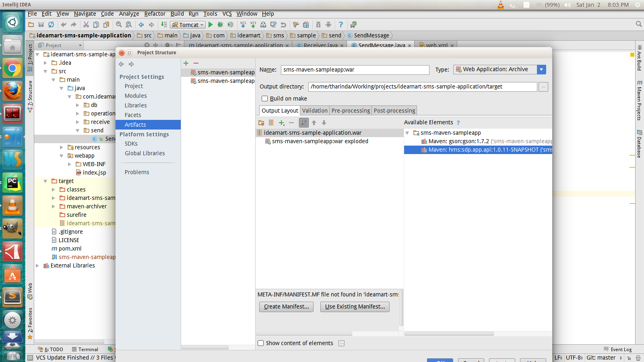Enable Build on make

click(x=265, y=99)
